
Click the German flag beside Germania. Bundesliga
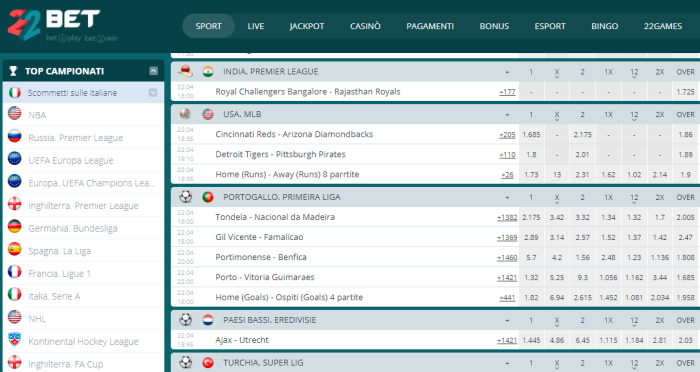point(15,226)
